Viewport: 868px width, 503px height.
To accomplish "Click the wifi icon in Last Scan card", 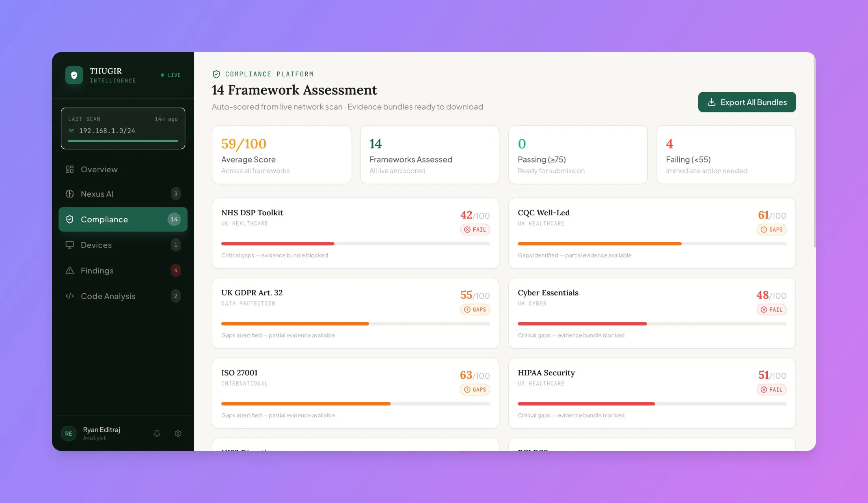I will pyautogui.click(x=71, y=131).
